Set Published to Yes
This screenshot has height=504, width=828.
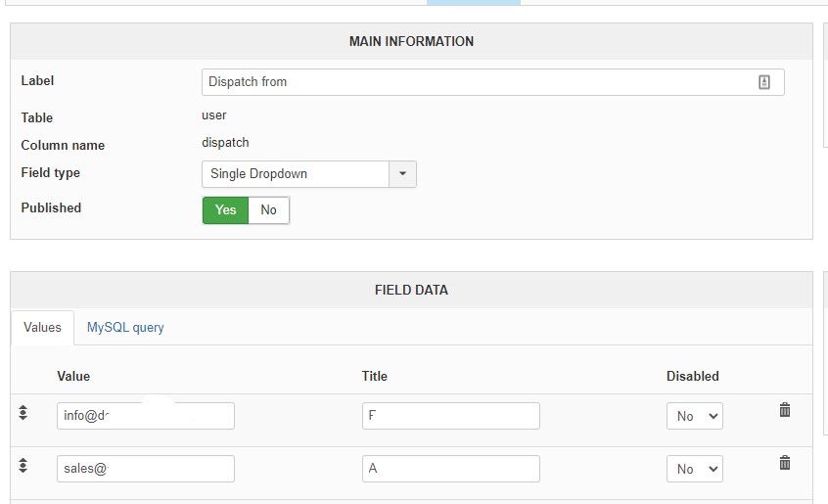click(225, 209)
